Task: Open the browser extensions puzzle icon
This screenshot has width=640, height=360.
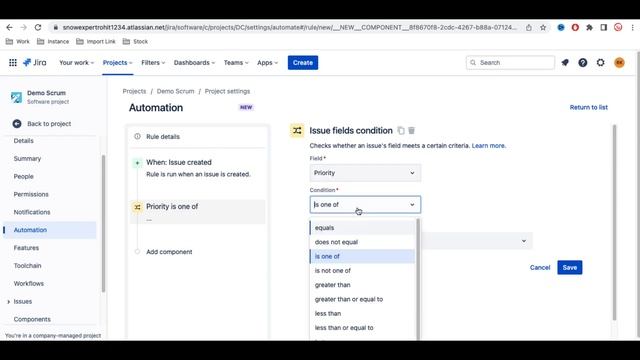Action: click(589, 27)
